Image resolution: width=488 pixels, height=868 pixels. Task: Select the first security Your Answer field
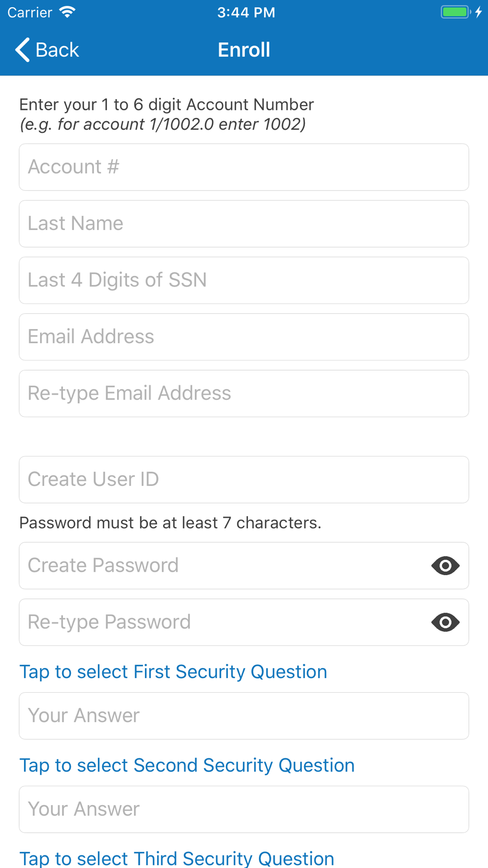tap(244, 716)
